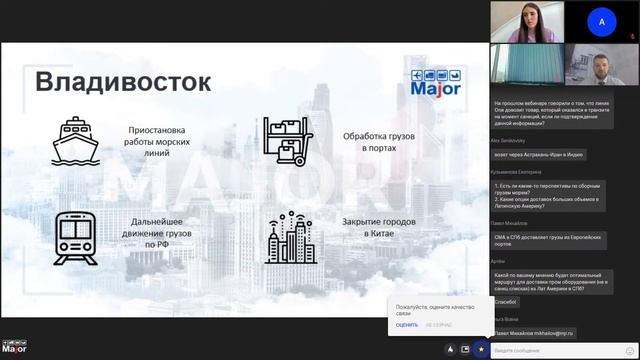Viewport: 640px width, 360px height.
Task: Click the 'Спасибо!' chat message
Action: tap(506, 302)
